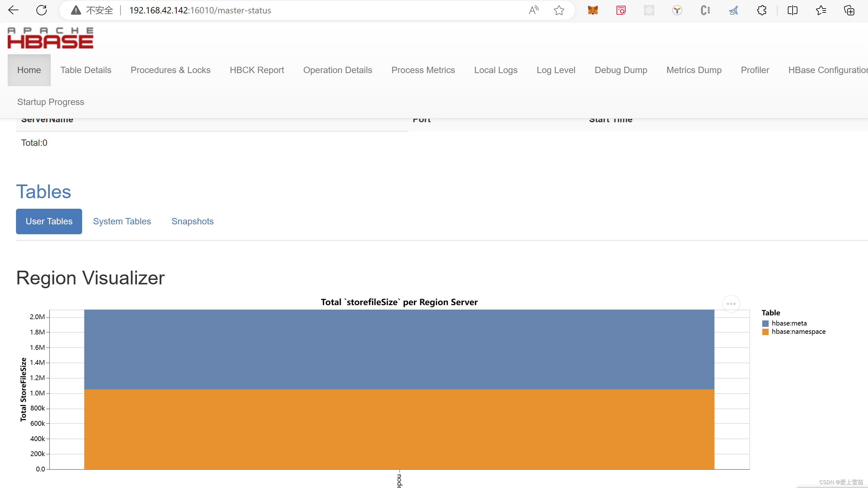Click the orange hbase:namespace bar segment
Image resolution: width=868 pixels, height=488 pixels.
[x=399, y=429]
